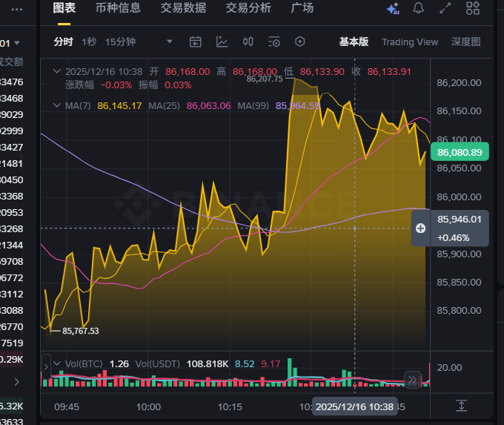Select the 基本版 chart mode

pyautogui.click(x=354, y=42)
